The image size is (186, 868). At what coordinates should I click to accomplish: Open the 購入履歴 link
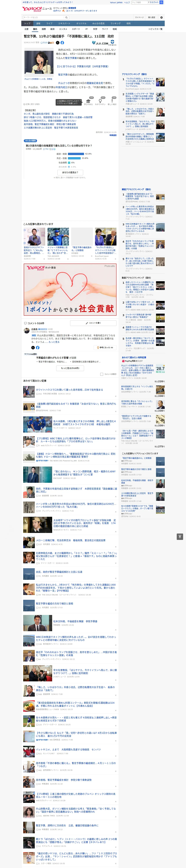(152, 18)
